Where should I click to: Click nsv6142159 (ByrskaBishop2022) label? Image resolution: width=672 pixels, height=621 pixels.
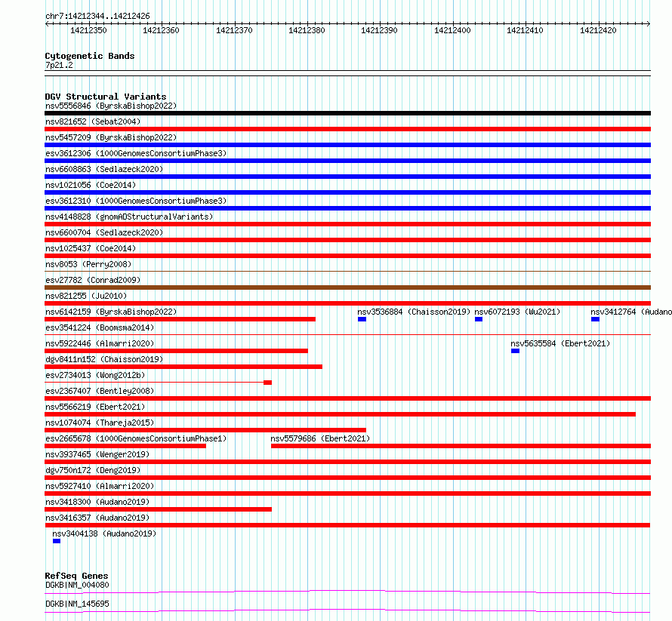click(x=111, y=312)
